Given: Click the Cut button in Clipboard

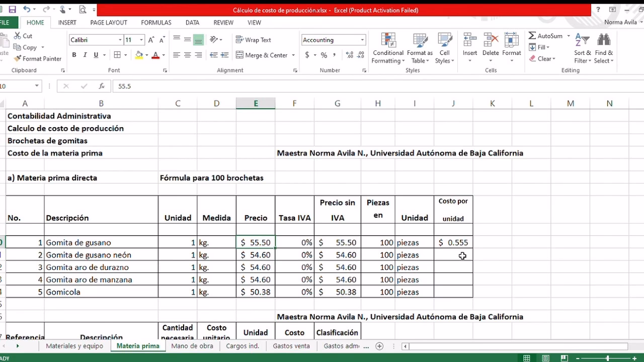Looking at the screenshot, I should click(23, 36).
